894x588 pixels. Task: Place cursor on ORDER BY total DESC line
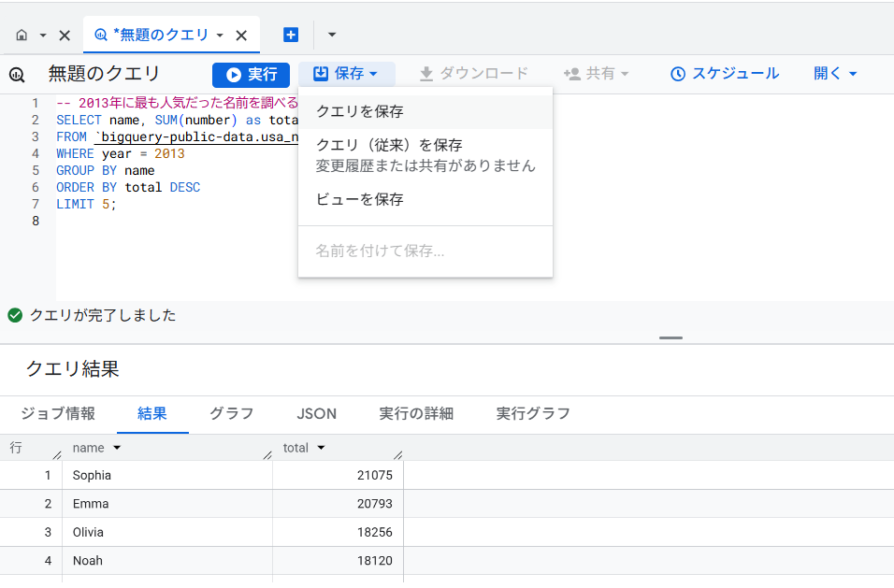pyautogui.click(x=128, y=188)
